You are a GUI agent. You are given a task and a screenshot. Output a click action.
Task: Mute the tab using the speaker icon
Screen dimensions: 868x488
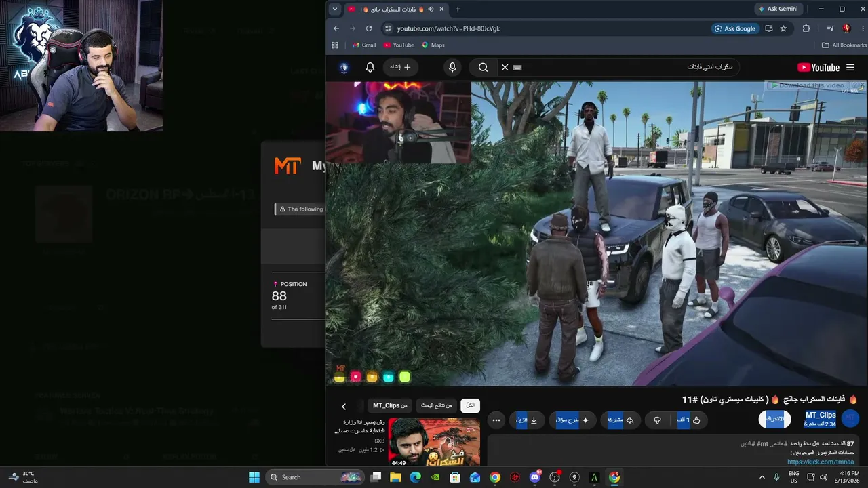(x=430, y=9)
